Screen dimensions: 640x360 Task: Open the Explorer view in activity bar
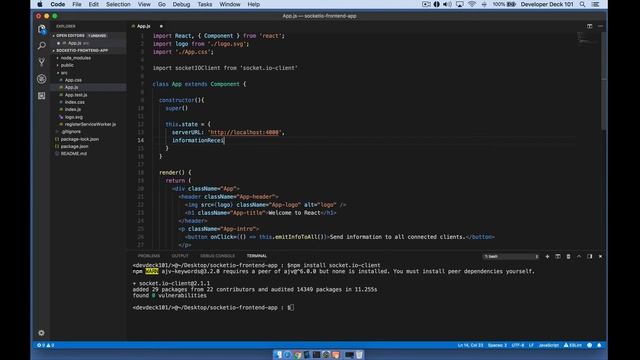pos(42,29)
